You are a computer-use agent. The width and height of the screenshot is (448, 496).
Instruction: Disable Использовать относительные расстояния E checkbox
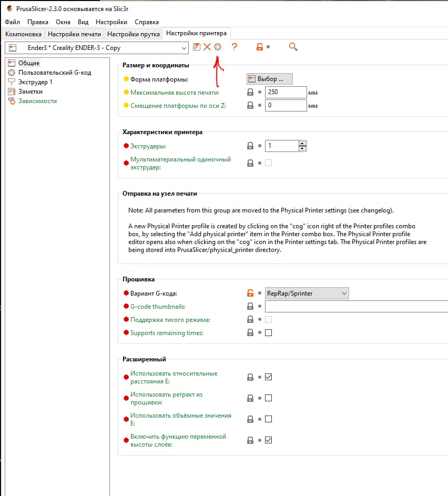(x=268, y=377)
